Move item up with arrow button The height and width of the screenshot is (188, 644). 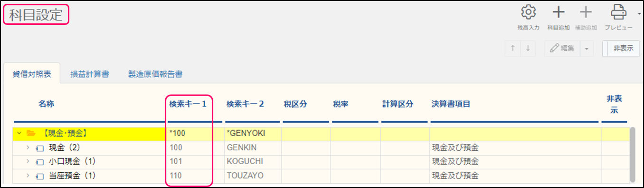tap(512, 49)
